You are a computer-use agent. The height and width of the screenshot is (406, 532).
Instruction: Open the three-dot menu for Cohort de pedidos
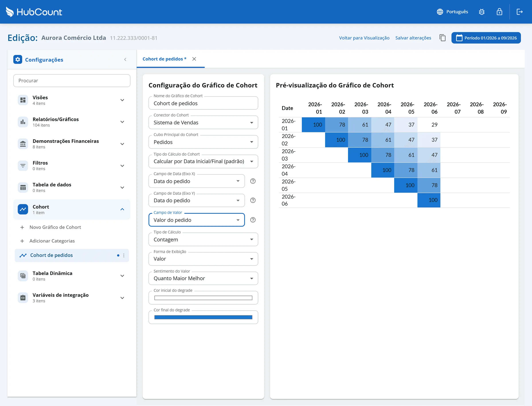pos(124,255)
